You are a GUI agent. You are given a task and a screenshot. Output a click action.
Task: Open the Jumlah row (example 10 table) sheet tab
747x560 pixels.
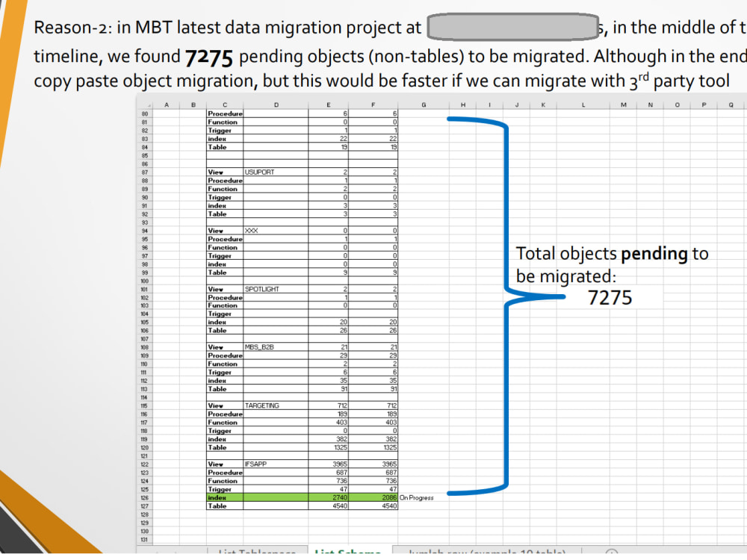click(487, 550)
